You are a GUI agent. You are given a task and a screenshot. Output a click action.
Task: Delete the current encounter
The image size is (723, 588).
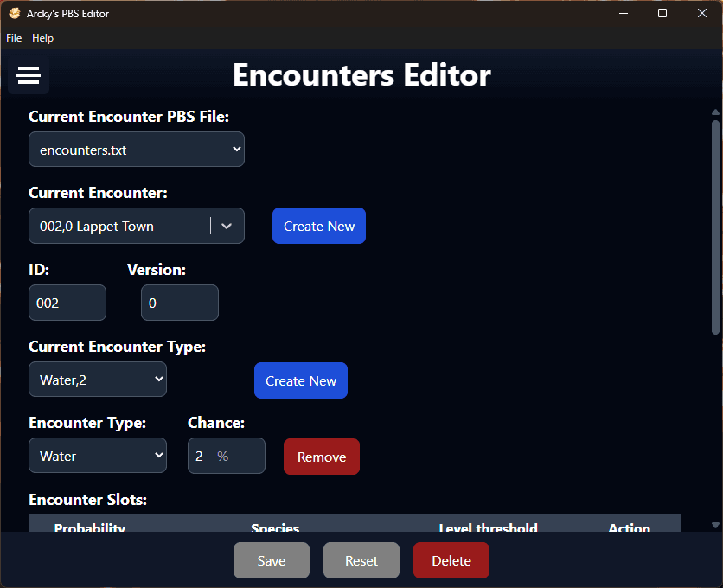(x=451, y=560)
